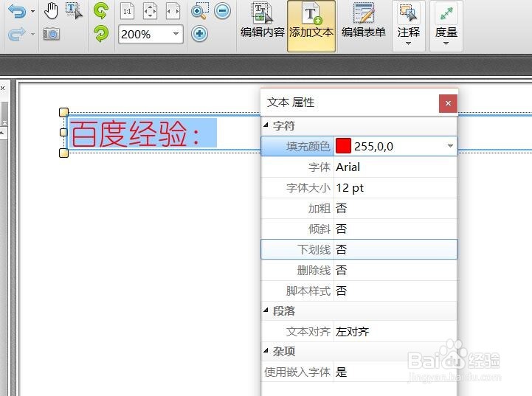Collapse the 杂项 section

click(x=266, y=350)
